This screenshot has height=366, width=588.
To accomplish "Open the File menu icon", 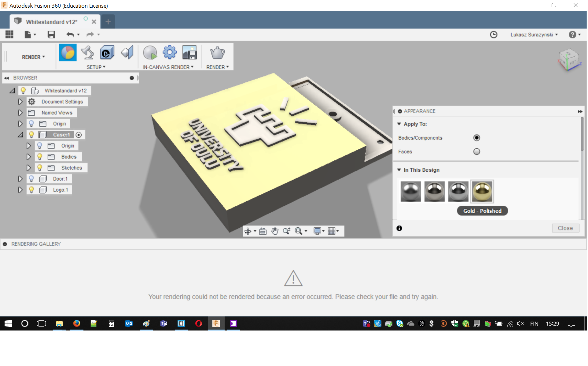I will (x=30, y=35).
